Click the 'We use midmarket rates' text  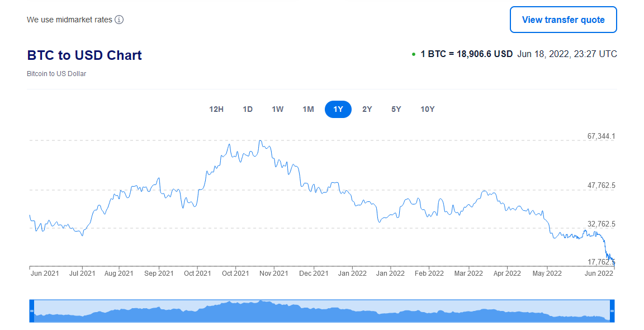tap(69, 20)
